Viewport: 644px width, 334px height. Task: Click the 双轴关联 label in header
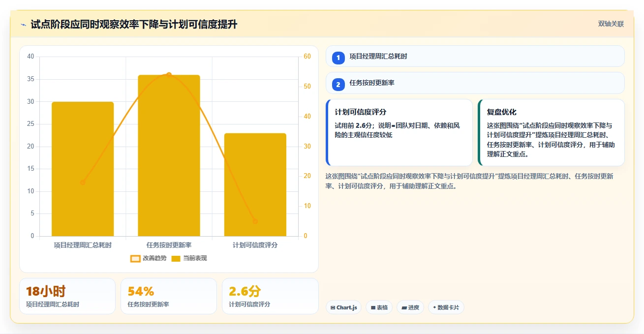pos(611,24)
